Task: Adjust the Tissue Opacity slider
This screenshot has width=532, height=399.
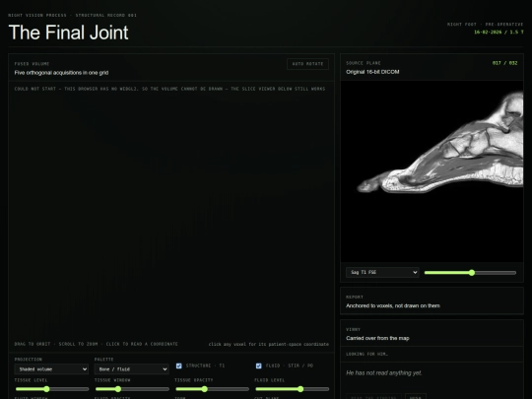Action: (x=212, y=389)
